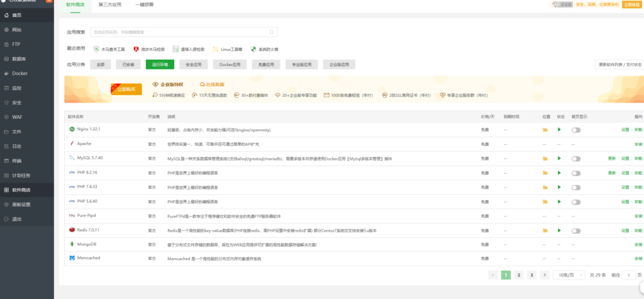
Task: Open Docker in the sidebar
Action: (26, 74)
